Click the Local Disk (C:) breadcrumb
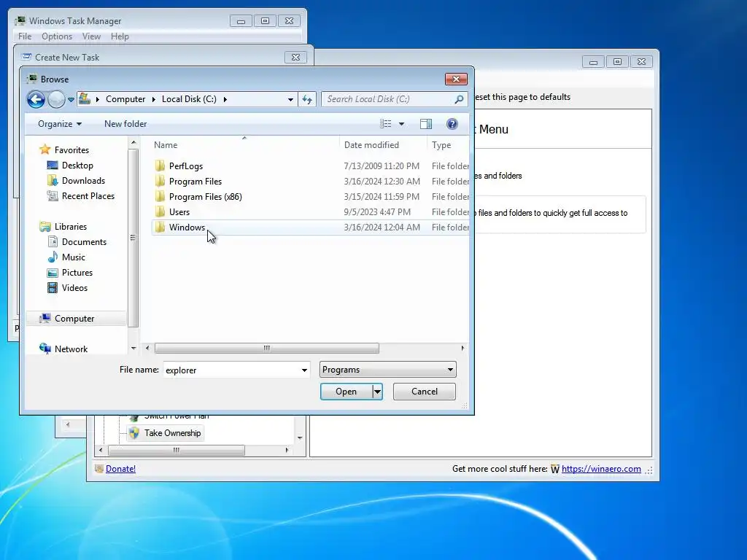 tap(189, 99)
